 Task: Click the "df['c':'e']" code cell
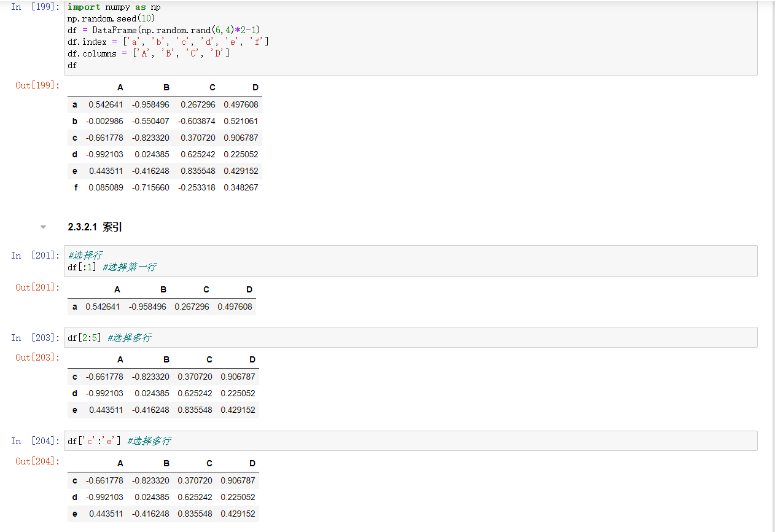[x=410, y=441]
